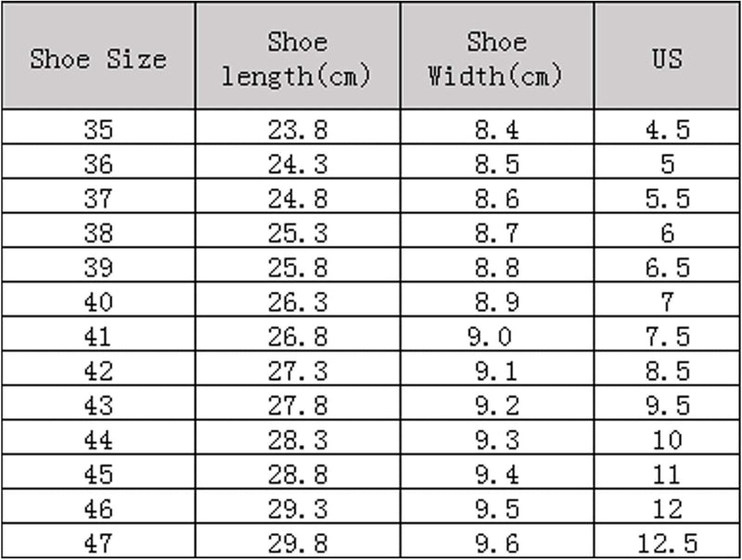Image resolution: width=742 pixels, height=560 pixels.
Task: Click shoe width 8.6 cell
Action: click(496, 198)
